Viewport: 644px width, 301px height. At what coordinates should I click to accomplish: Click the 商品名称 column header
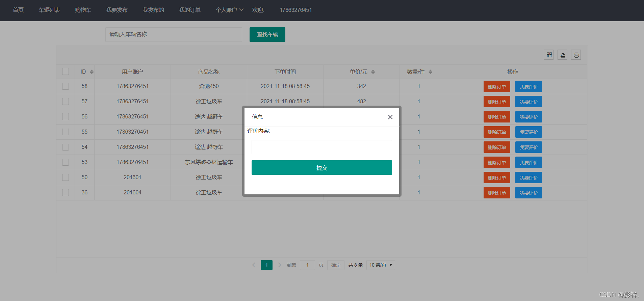[209, 72]
